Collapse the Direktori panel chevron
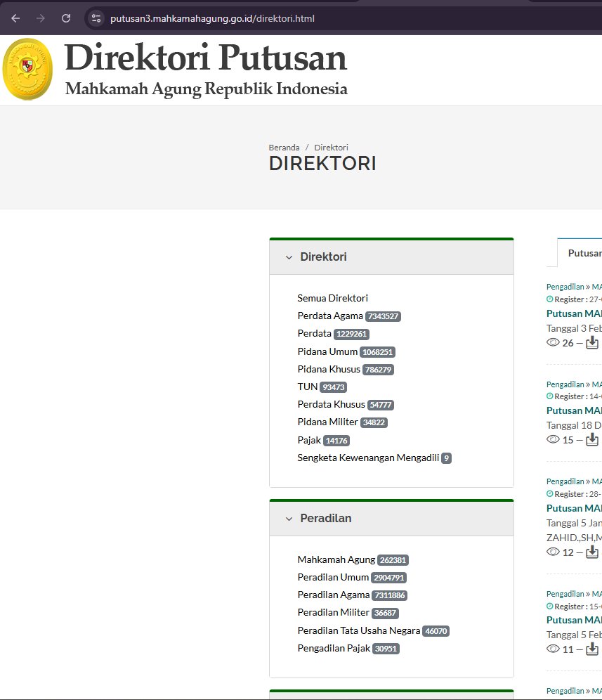The image size is (602, 700). coord(289,257)
